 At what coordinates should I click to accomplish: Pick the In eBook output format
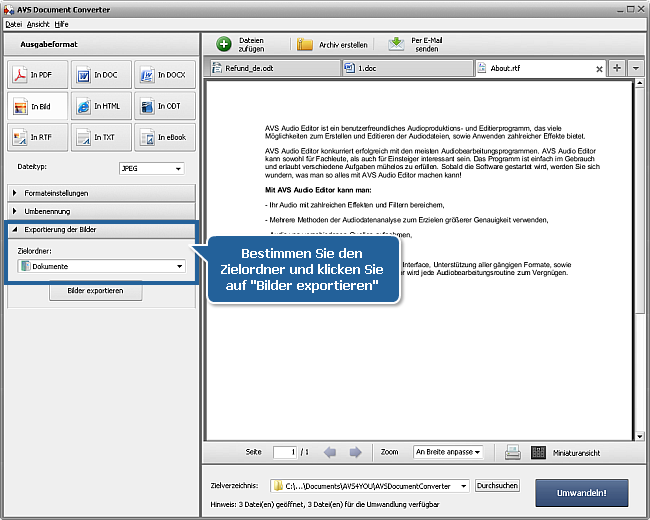(165, 137)
